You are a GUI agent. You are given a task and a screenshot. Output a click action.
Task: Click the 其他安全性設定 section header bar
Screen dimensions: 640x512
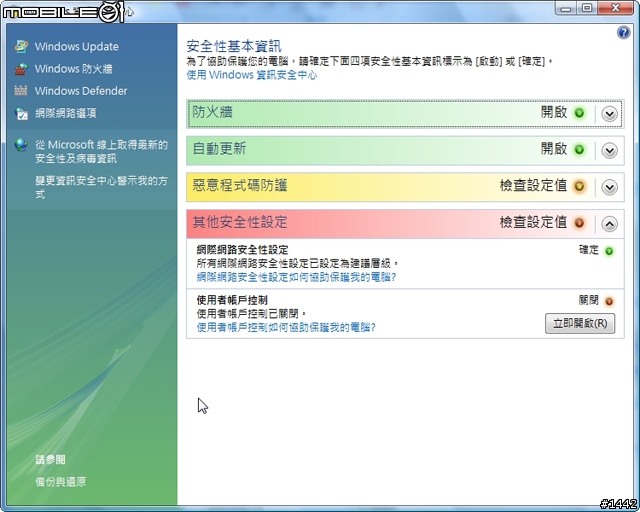click(405, 224)
